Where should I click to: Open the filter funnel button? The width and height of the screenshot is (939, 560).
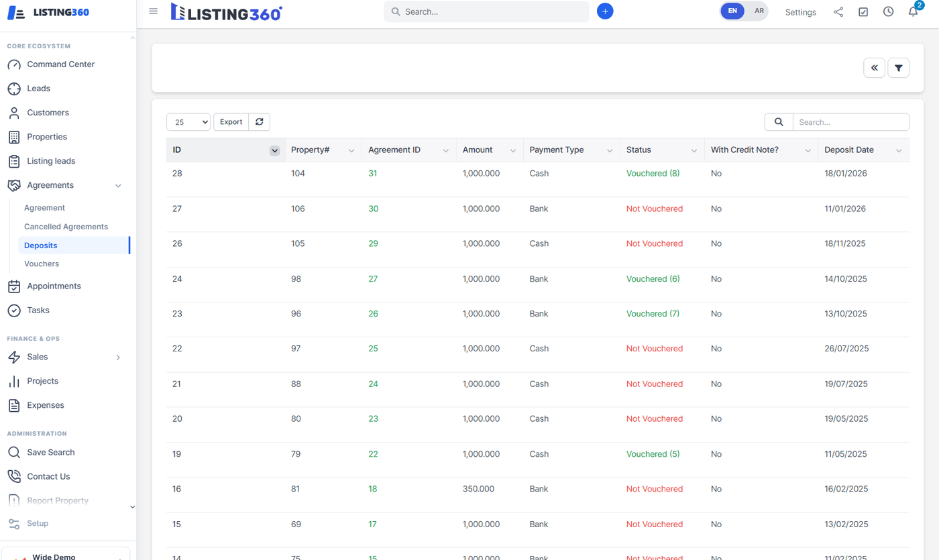(899, 68)
